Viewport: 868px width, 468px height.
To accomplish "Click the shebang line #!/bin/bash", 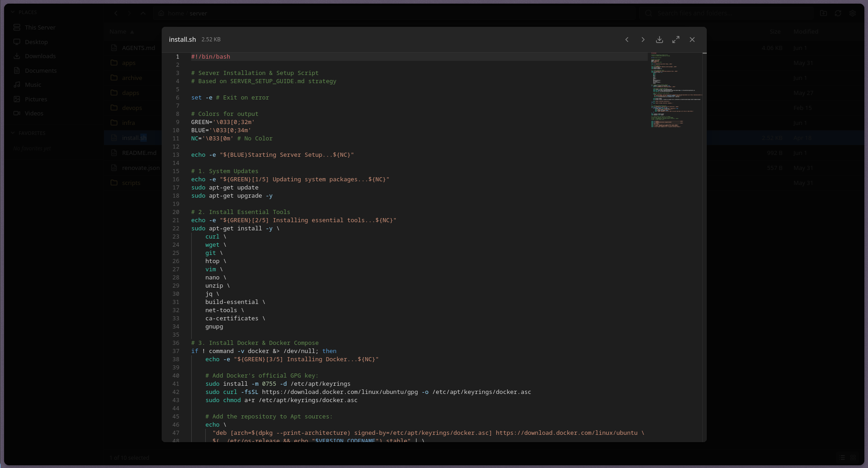I will (x=211, y=57).
